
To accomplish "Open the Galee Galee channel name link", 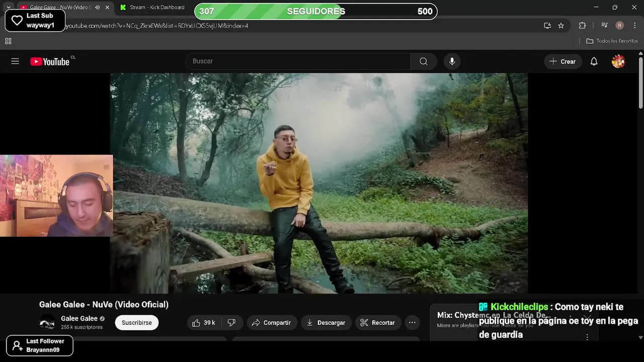I will 79,318.
